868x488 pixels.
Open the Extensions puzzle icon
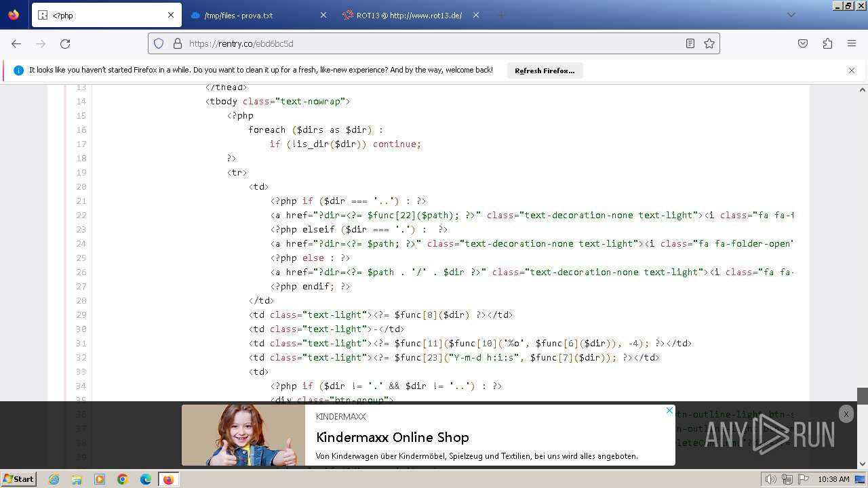tap(827, 43)
